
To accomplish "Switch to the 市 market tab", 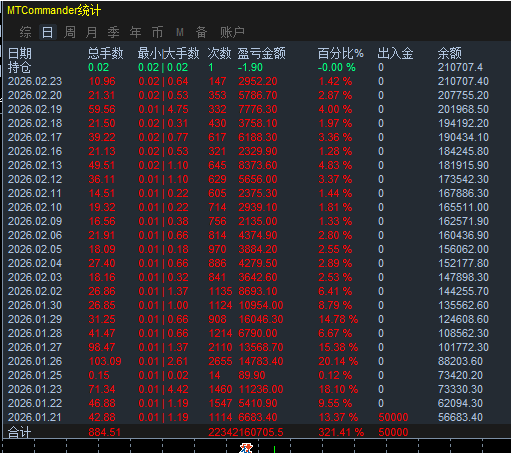I will [157, 32].
